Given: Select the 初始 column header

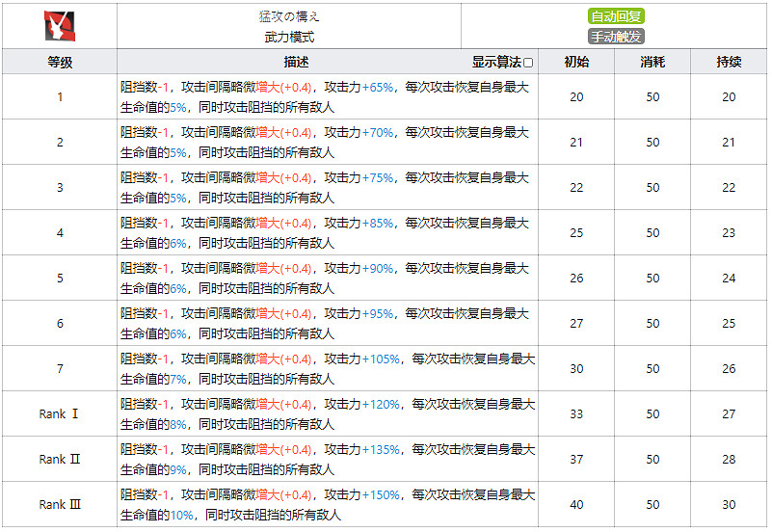Looking at the screenshot, I should [x=576, y=62].
